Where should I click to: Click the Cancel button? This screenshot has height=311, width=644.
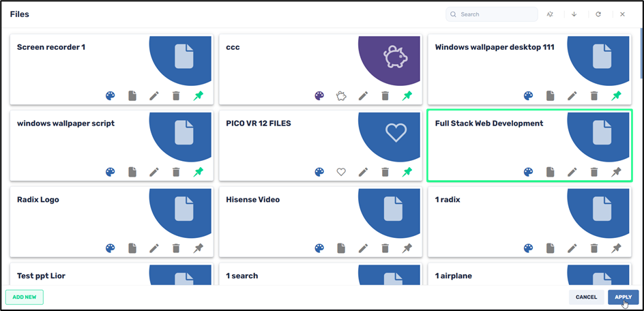click(x=586, y=297)
